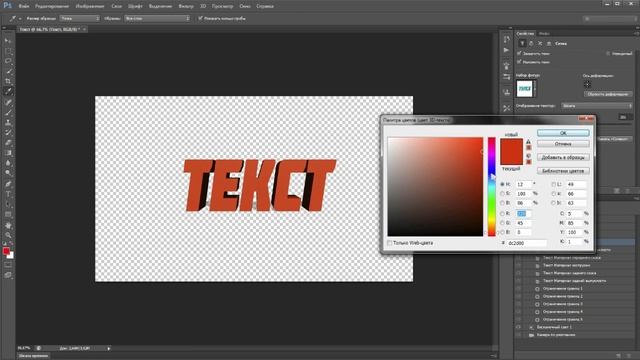Click the Deform icon in Properties panel
The width and height of the screenshot is (640, 360).
(531, 43)
